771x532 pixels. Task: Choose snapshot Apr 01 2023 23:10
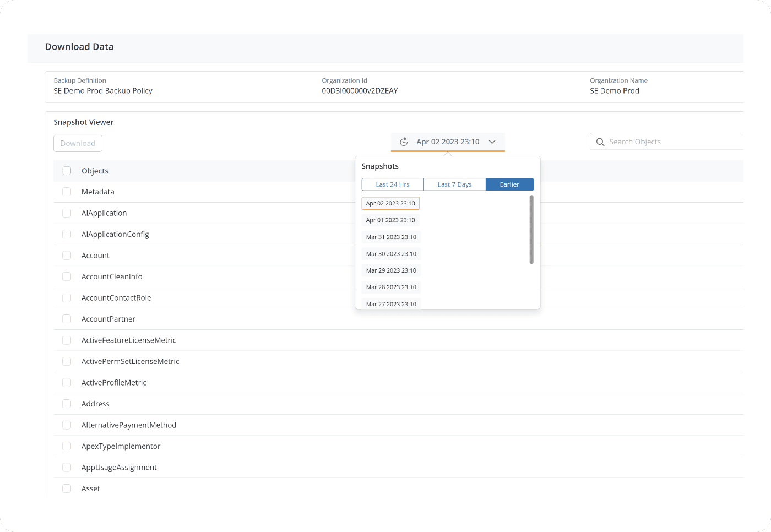[x=390, y=220]
